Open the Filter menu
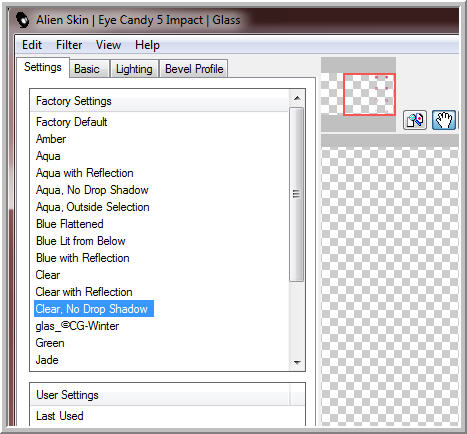This screenshot has width=467, height=434. [x=69, y=45]
